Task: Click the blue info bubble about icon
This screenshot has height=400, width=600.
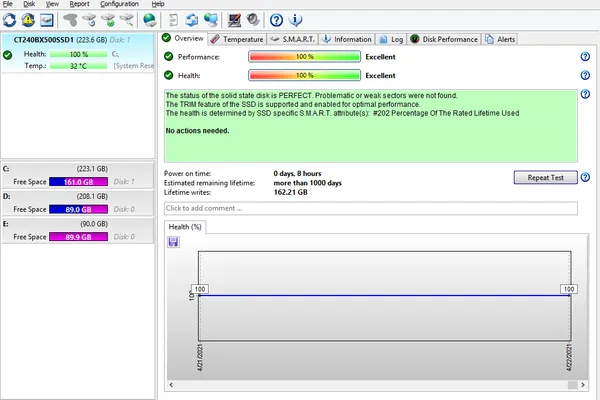Action: (295, 20)
